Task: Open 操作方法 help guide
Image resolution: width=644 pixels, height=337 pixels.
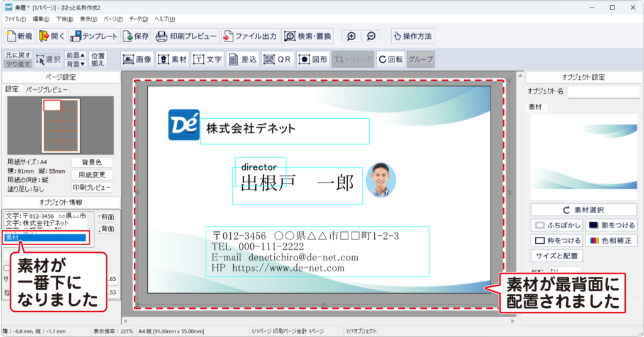Action: pos(413,36)
